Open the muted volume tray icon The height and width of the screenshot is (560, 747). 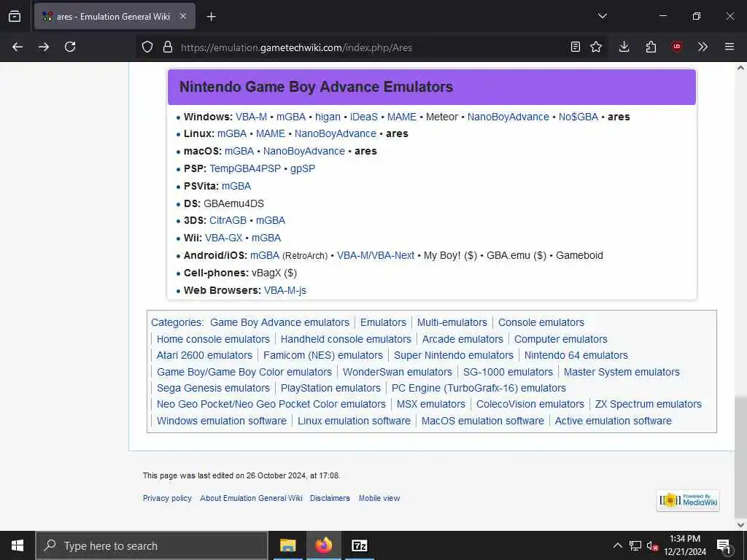coord(652,545)
